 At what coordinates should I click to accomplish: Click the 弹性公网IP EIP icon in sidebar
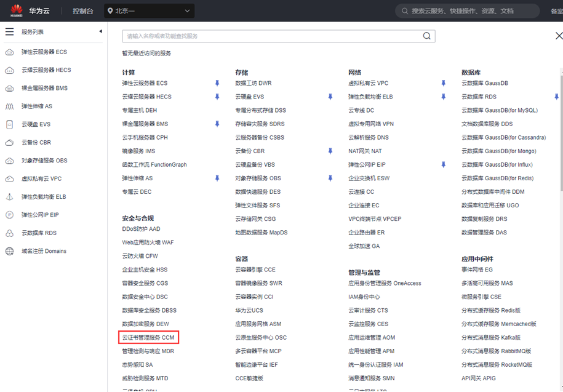tap(10, 215)
